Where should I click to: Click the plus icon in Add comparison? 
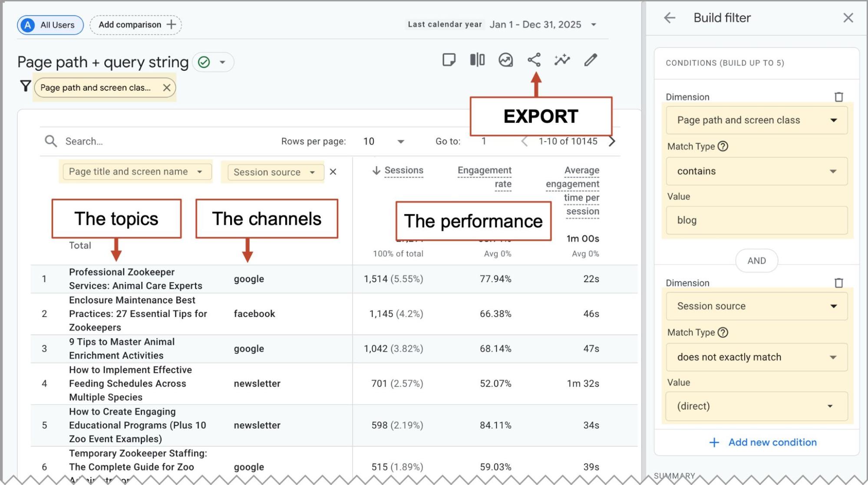coord(172,24)
